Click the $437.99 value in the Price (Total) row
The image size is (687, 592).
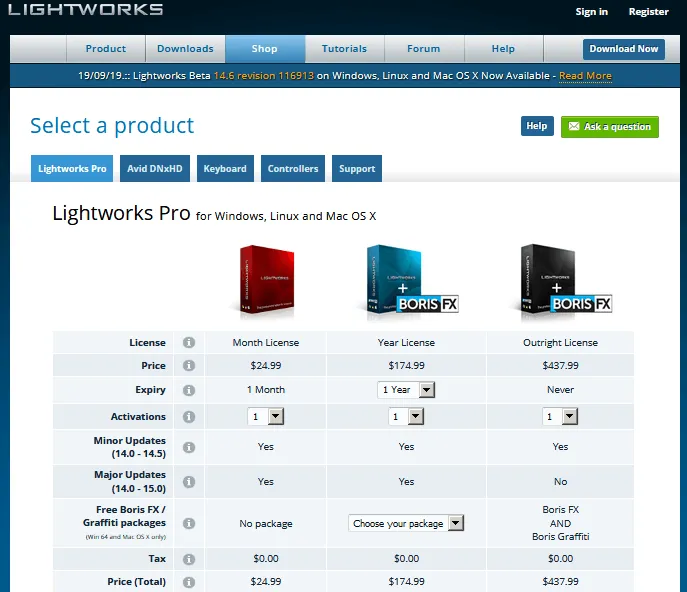[x=560, y=581]
